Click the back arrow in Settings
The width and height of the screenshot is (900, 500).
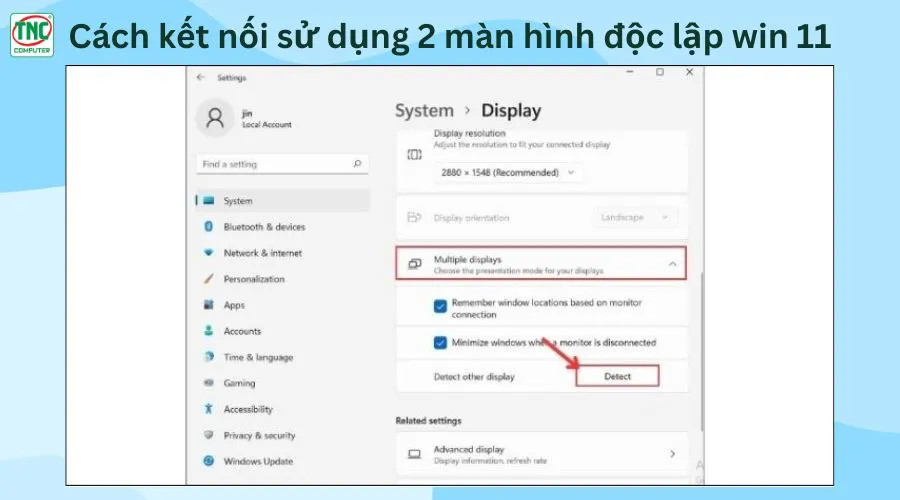(200, 77)
